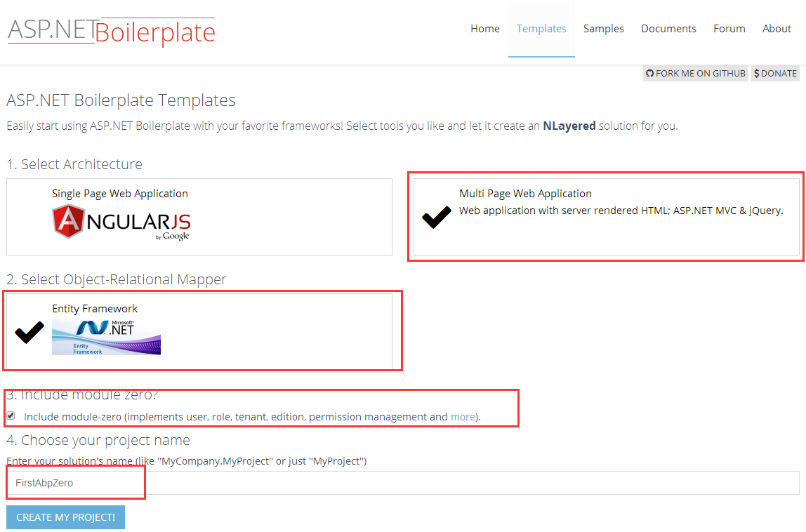Open the About page
Image resolution: width=806 pixels, height=532 pixels.
click(777, 29)
